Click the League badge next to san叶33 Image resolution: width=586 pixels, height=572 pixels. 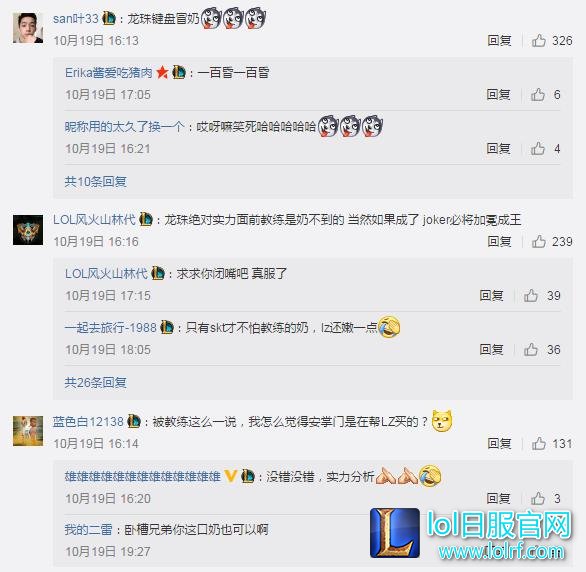[x=109, y=18]
